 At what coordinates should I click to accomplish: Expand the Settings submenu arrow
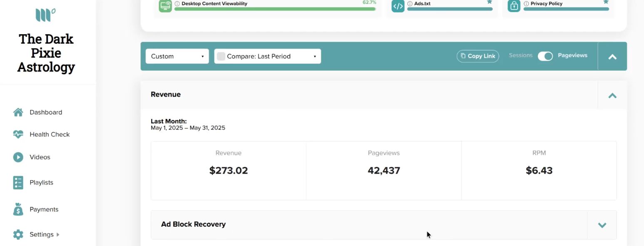click(58, 234)
